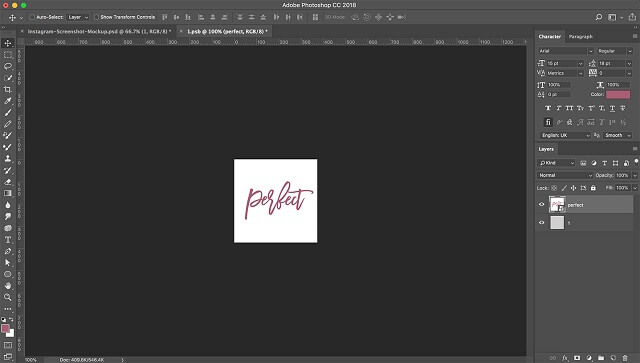Open the Kind layer filter dropdown

(x=556, y=163)
